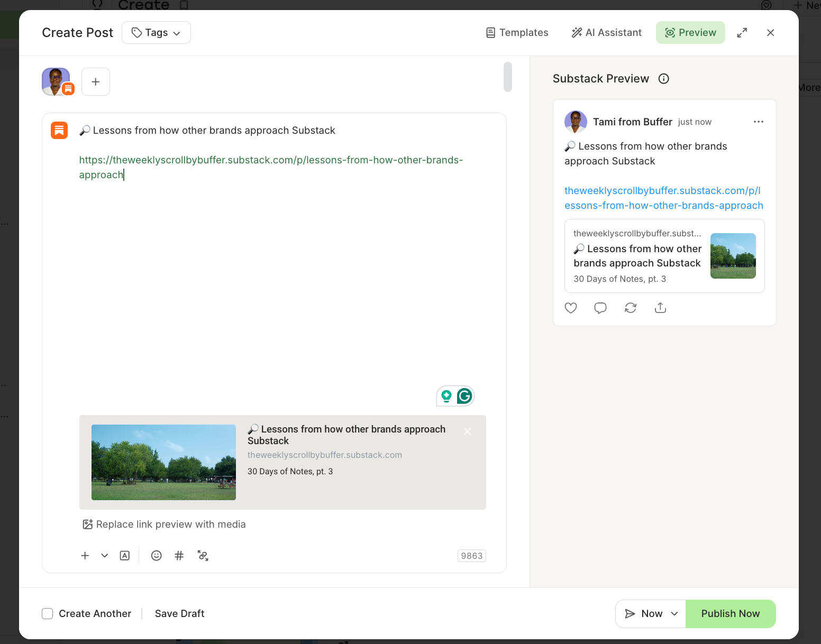The image size is (821, 644).
Task: Open the Now schedule dropdown
Action: coord(651,614)
